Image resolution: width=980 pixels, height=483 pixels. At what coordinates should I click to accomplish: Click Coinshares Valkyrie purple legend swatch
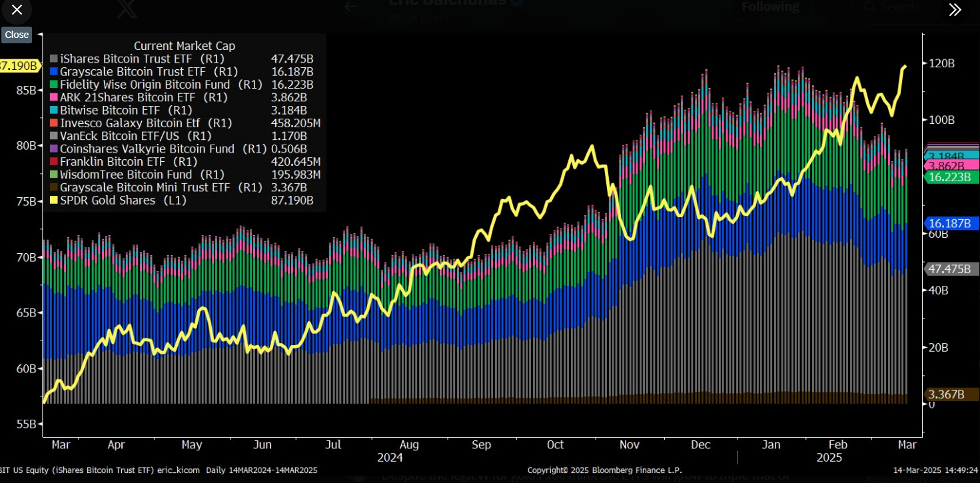53,149
